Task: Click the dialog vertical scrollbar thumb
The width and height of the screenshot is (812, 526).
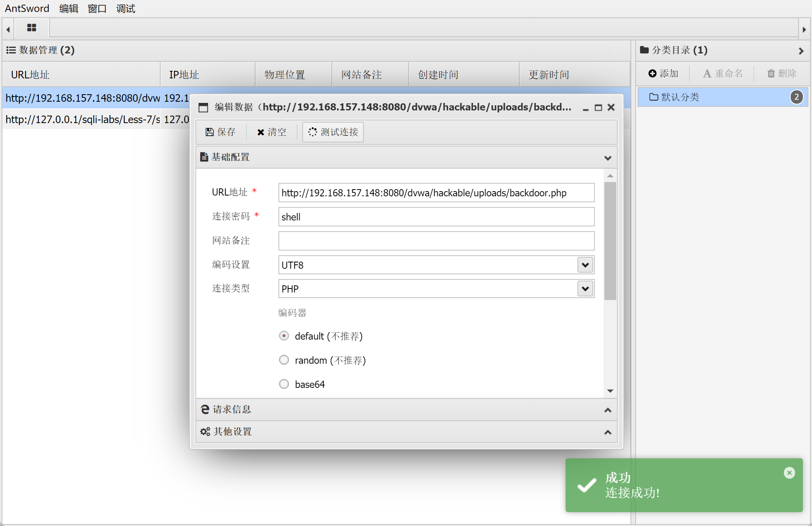Action: click(x=610, y=241)
